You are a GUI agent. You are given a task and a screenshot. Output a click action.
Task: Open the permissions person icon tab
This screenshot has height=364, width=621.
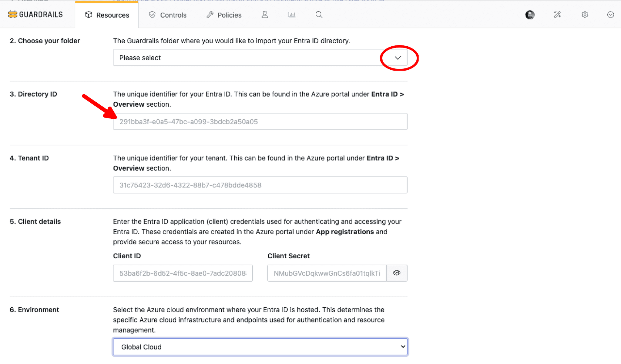(x=265, y=15)
